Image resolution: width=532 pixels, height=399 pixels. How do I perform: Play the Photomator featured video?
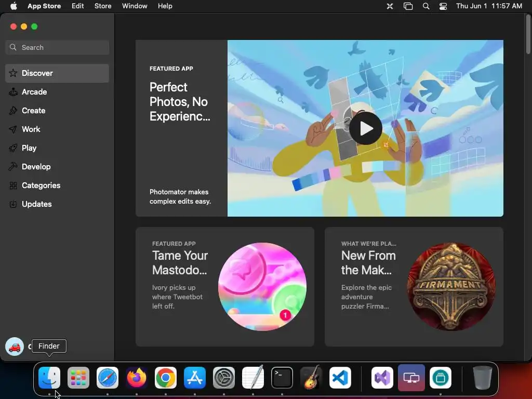pyautogui.click(x=366, y=128)
